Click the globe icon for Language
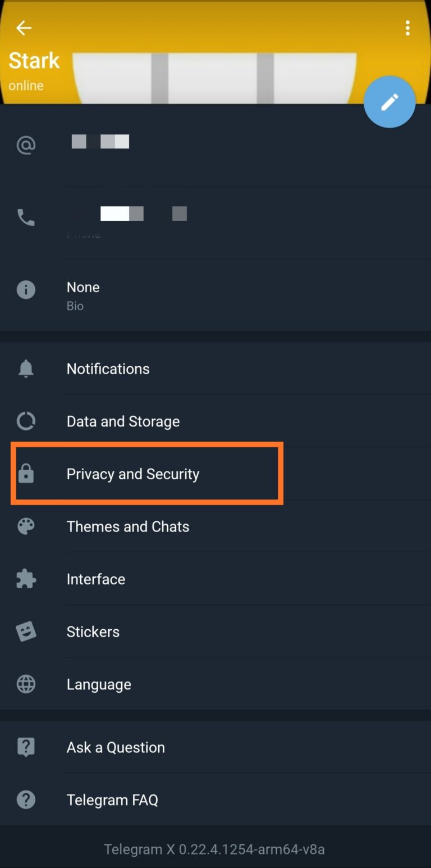The height and width of the screenshot is (868, 431). pyautogui.click(x=26, y=684)
